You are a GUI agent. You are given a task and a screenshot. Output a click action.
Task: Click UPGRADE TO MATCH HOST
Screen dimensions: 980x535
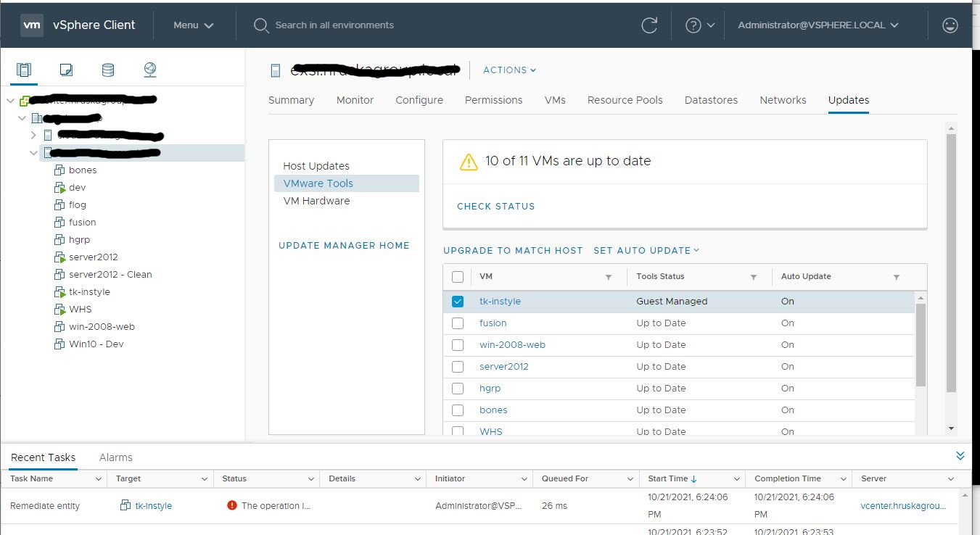(513, 251)
